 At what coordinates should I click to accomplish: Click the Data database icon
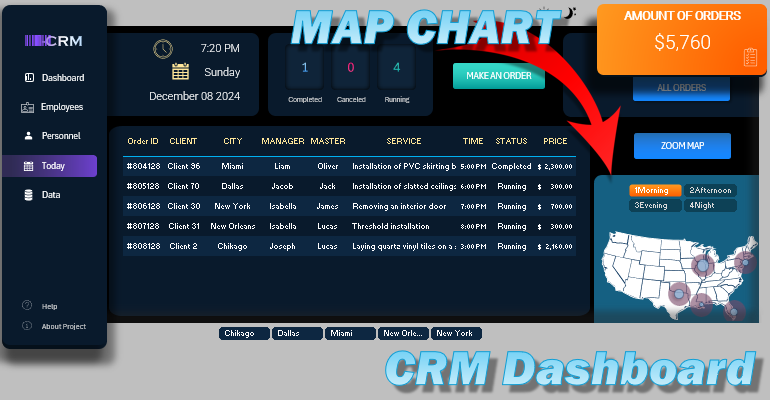(x=28, y=195)
